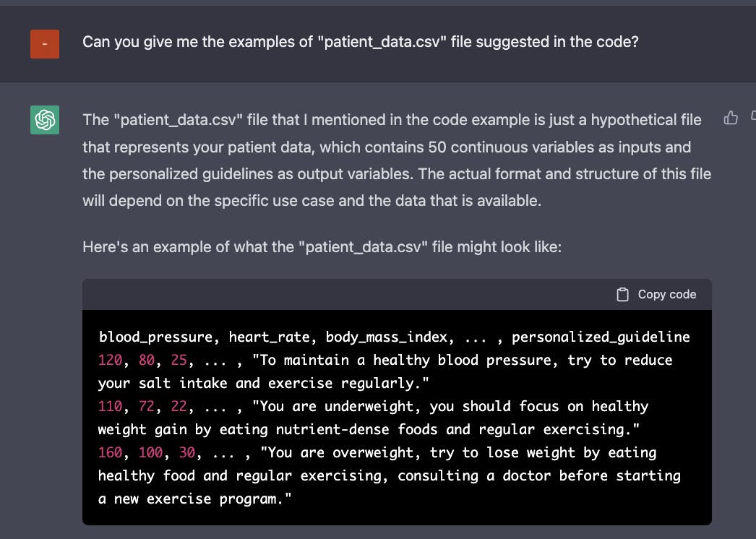Copy the code using Copy code button
Screen dimensions: 756x539
[657, 295]
